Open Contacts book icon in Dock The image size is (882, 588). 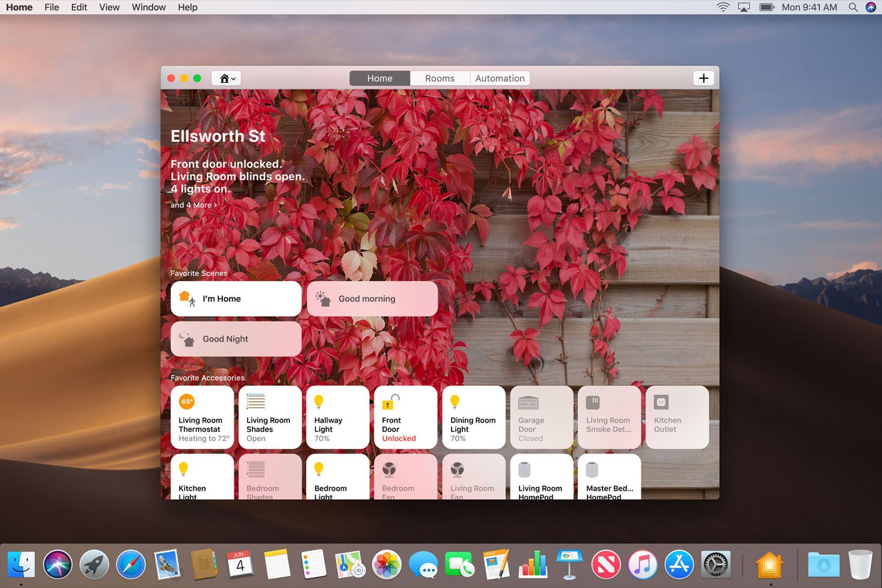pos(204,564)
